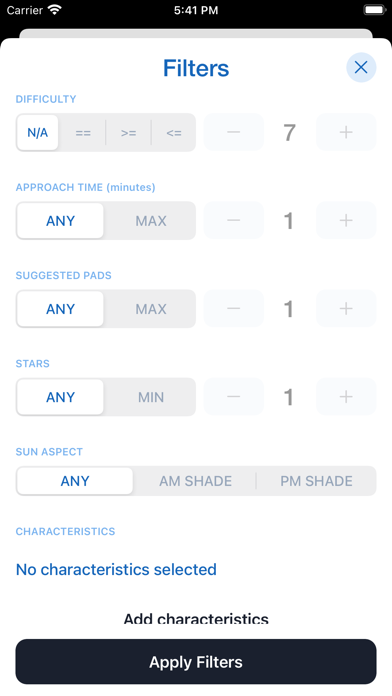392x696 pixels.
Task: Close the Filters sheet with X icon
Action: click(361, 67)
